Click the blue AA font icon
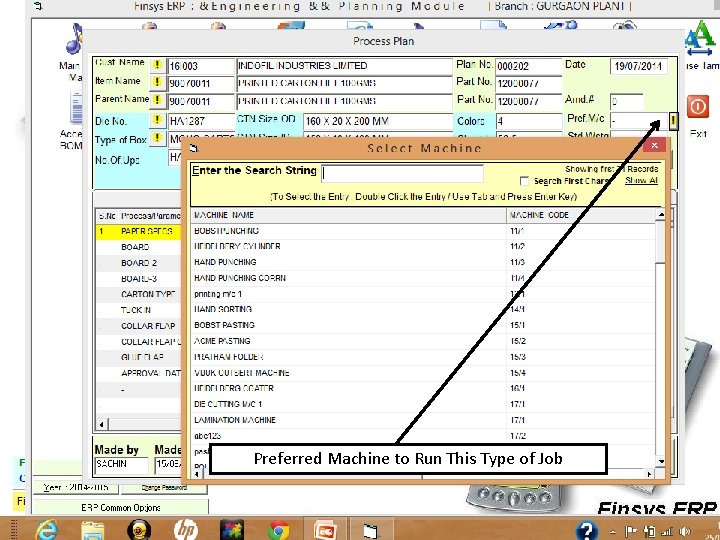Image resolution: width=720 pixels, height=540 pixels. [x=700, y=39]
